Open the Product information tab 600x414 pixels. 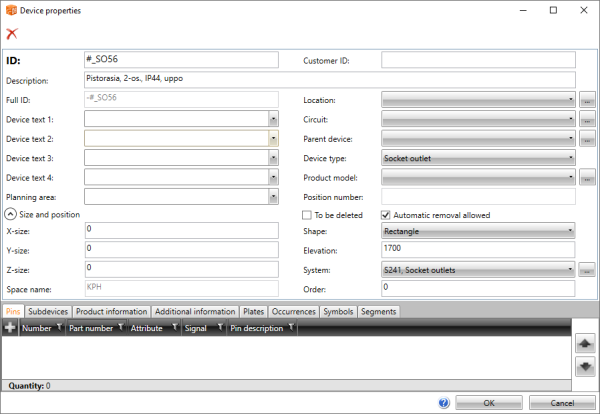click(112, 311)
